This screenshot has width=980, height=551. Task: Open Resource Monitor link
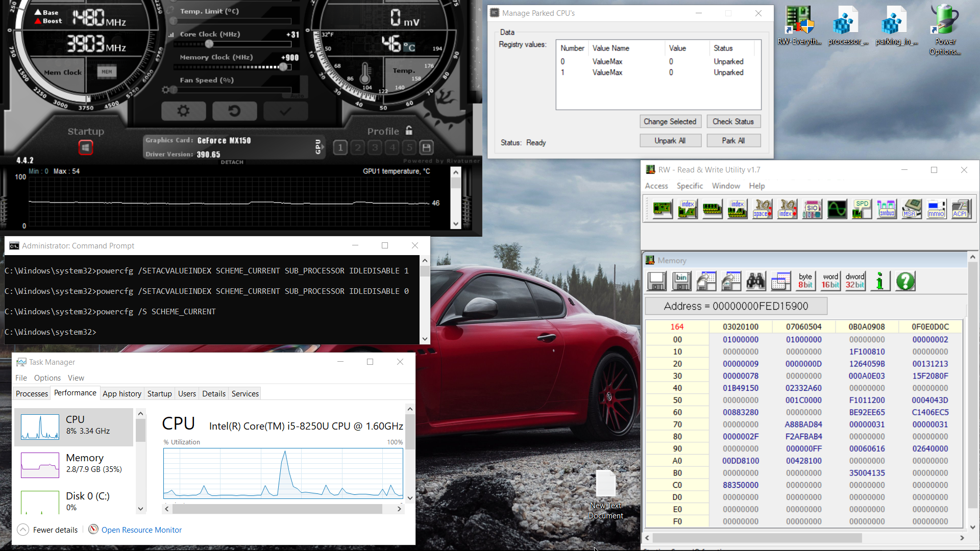point(141,530)
